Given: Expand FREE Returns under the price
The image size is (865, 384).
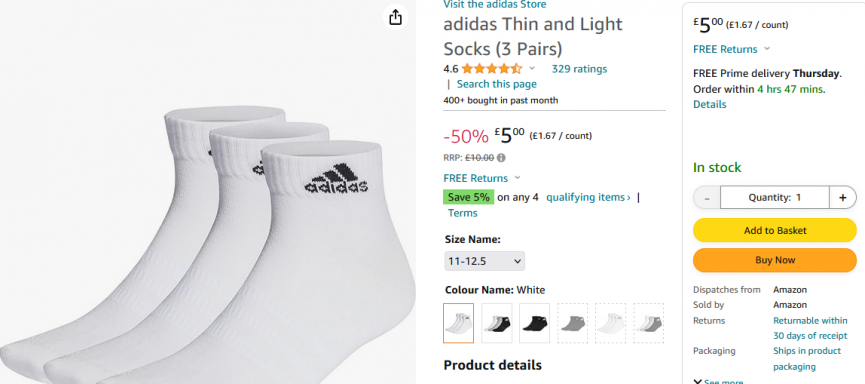Looking at the screenshot, I should coord(482,178).
